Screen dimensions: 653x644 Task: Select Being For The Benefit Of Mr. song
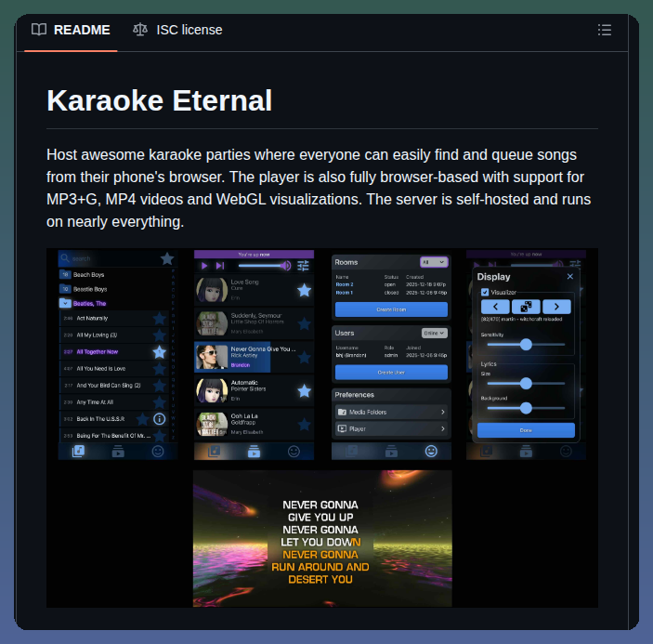[113, 436]
